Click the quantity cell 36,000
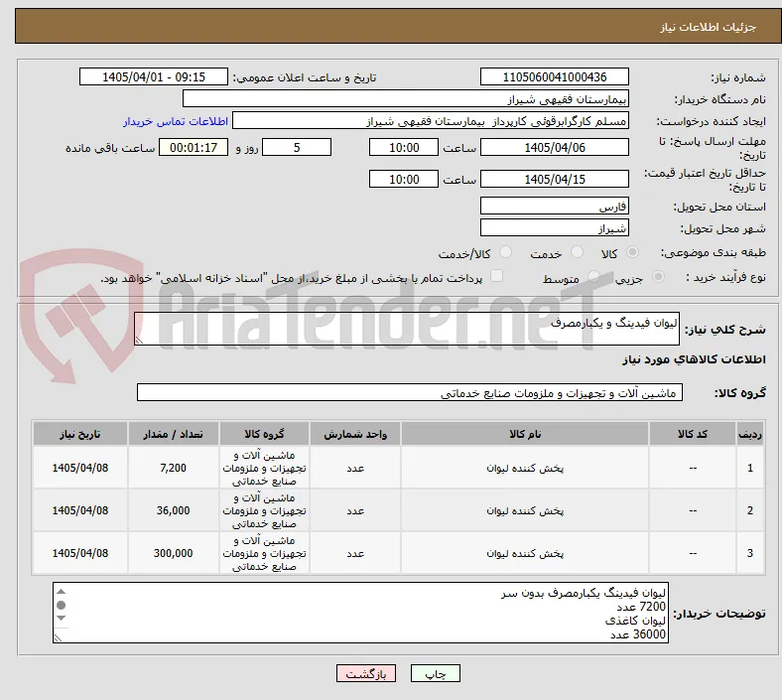Screen dimensions: 782x700 click(173, 510)
